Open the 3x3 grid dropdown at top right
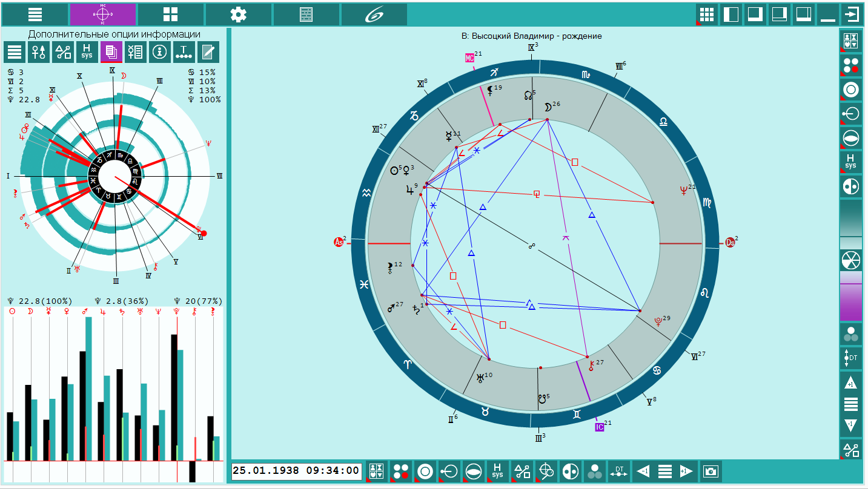The height and width of the screenshot is (489, 868). coord(707,14)
